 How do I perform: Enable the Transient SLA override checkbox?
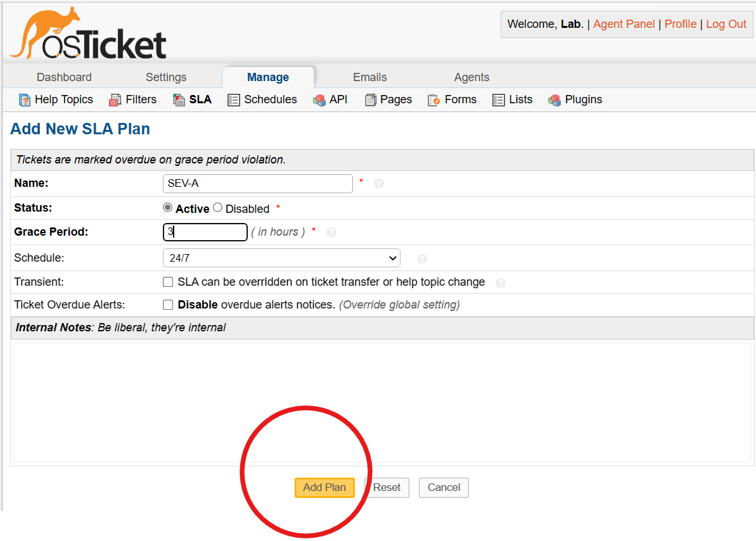coord(168,281)
